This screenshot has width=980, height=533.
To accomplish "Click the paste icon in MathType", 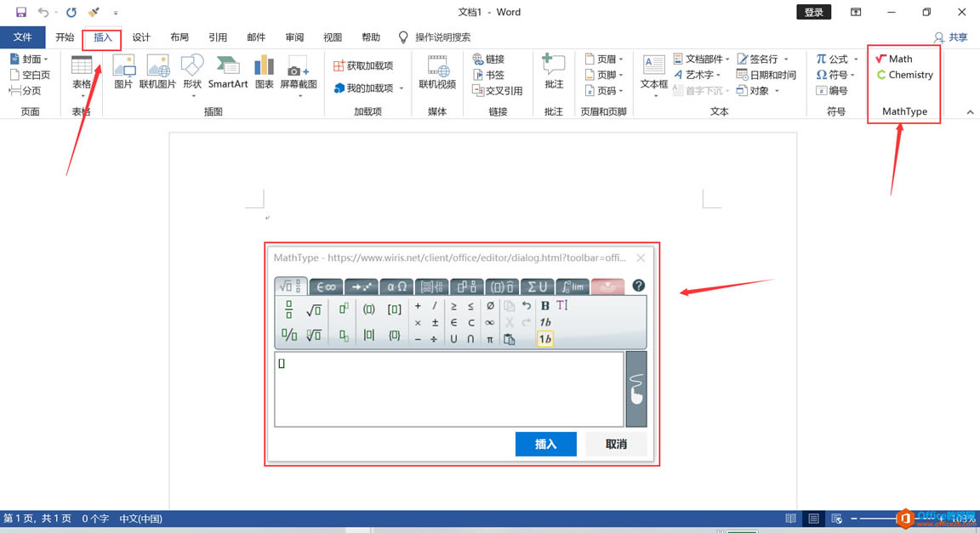I will pos(510,339).
